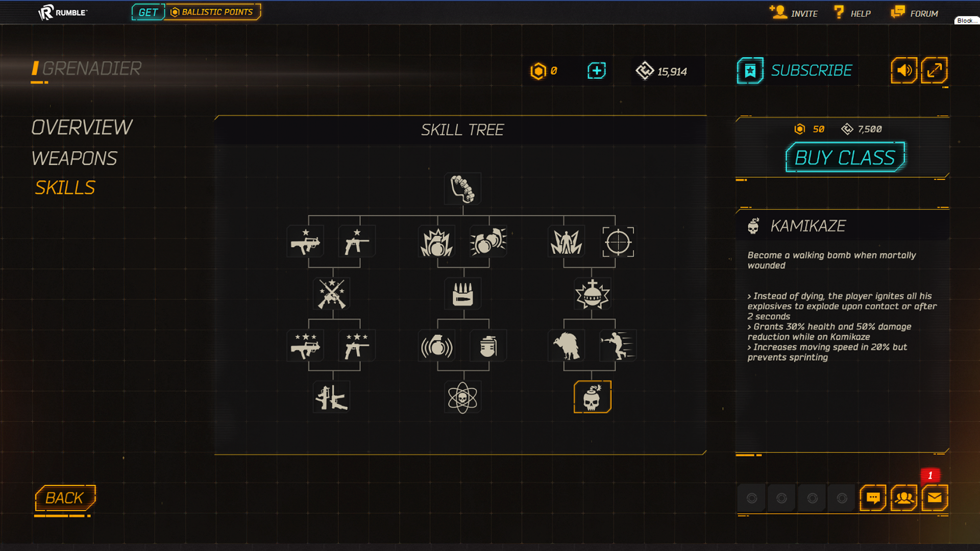
Task: Add ballistic points with plus button
Action: click(596, 70)
